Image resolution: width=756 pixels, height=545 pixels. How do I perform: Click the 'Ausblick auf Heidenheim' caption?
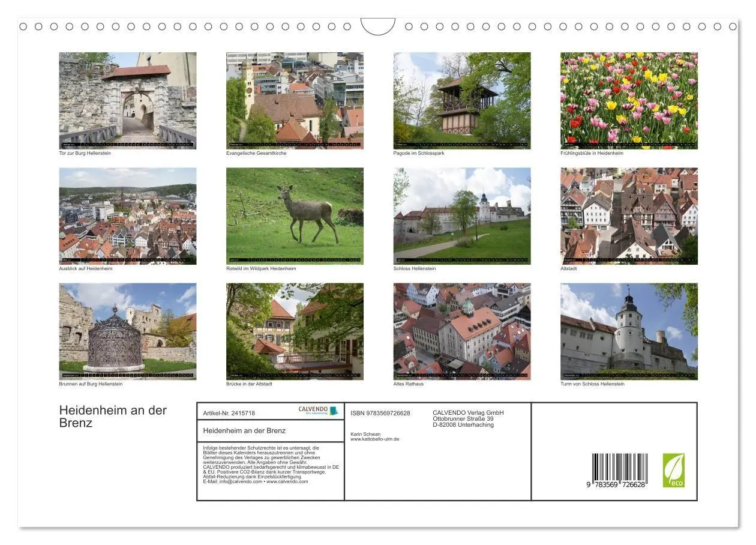pyautogui.click(x=86, y=268)
